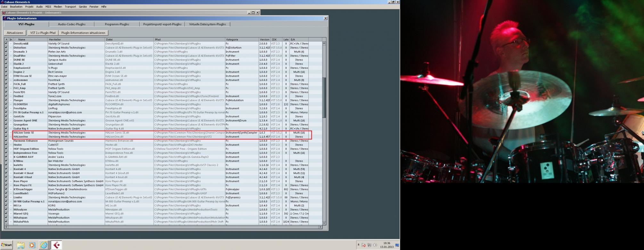This screenshot has width=644, height=250.
Task: Open the Start menu
Action: (6, 245)
